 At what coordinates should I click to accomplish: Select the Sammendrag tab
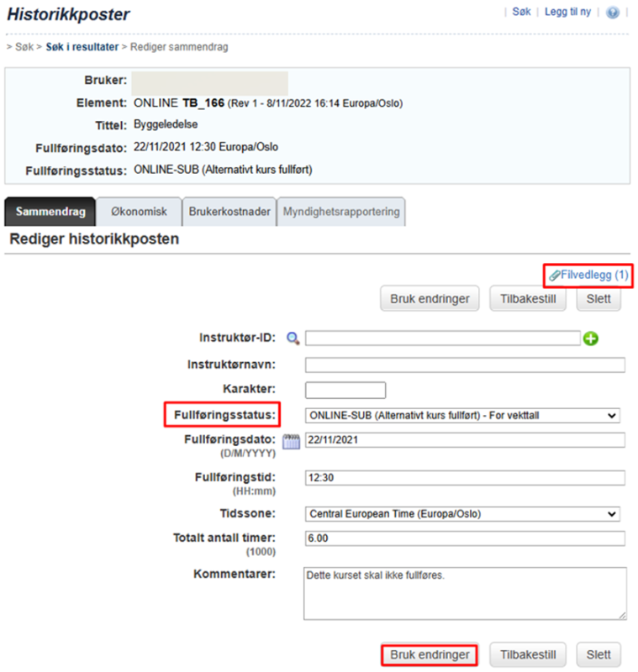click(x=50, y=212)
